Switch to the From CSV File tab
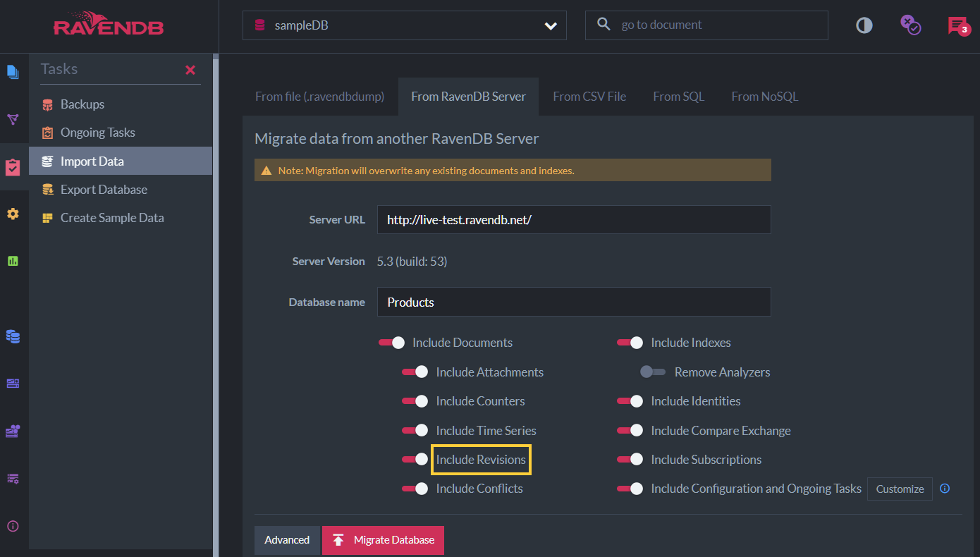The image size is (980, 557). (589, 97)
